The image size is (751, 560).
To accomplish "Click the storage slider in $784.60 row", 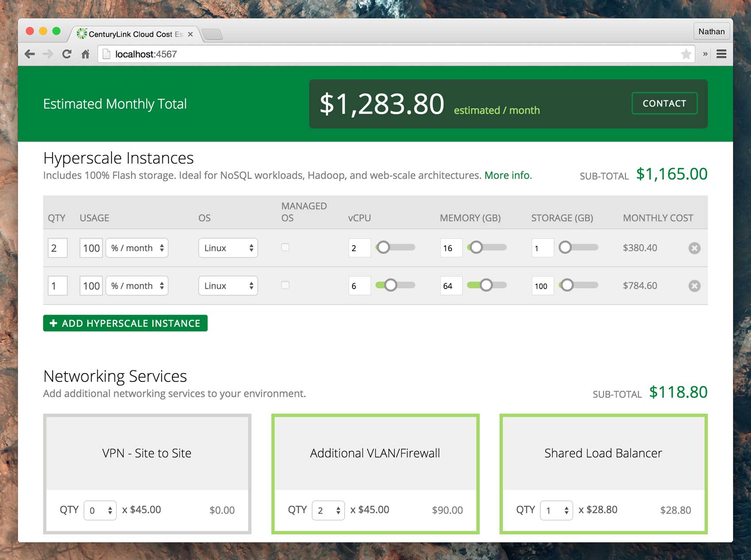I will point(579,286).
